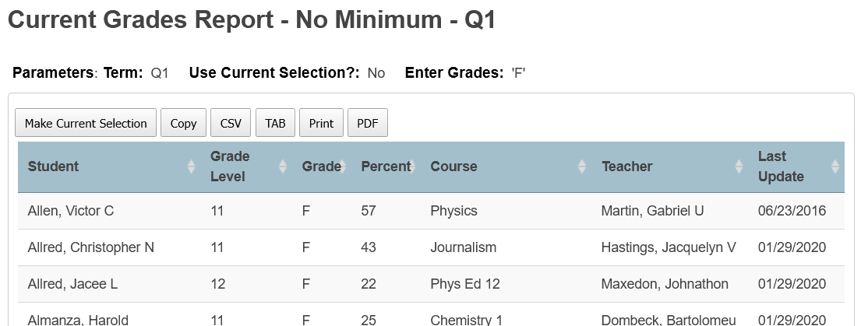Click the Last Update sort arrows
The height and width of the screenshot is (326, 868).
coord(835,167)
